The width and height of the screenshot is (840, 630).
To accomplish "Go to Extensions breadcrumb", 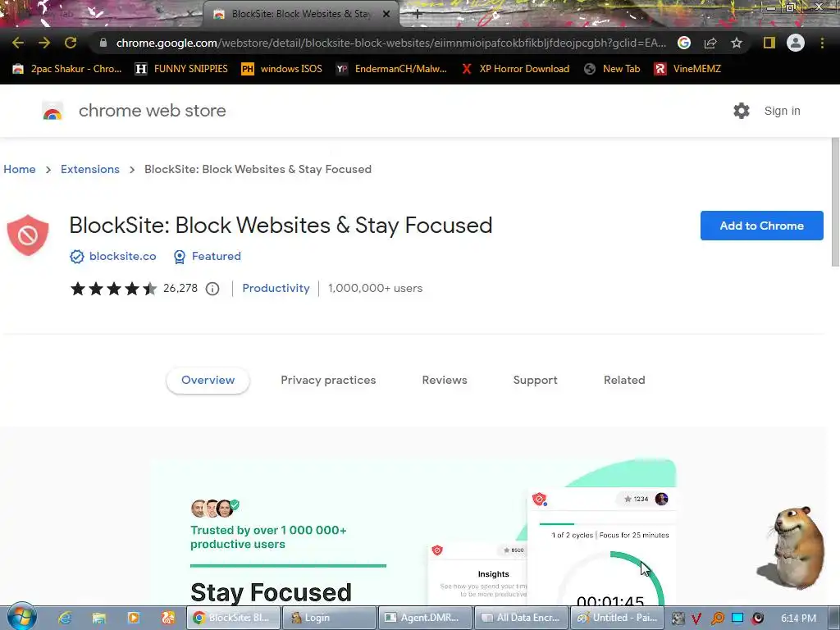I will click(90, 169).
